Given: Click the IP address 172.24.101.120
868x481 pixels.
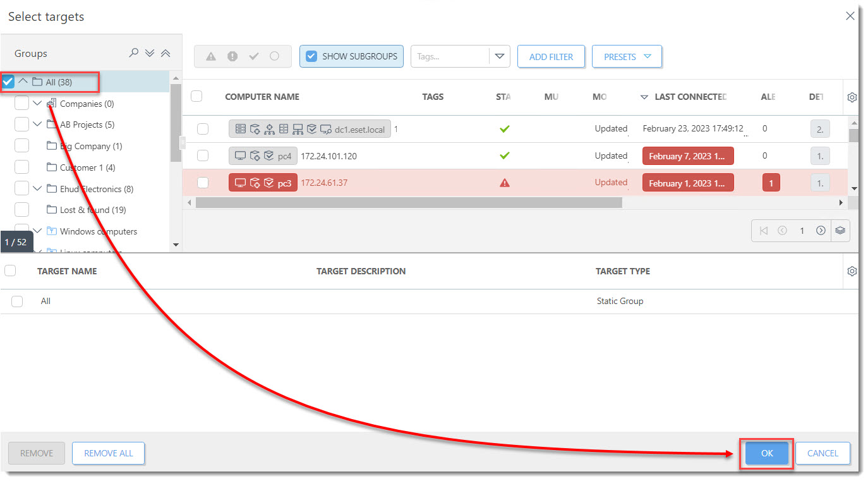Looking at the screenshot, I should (x=329, y=156).
